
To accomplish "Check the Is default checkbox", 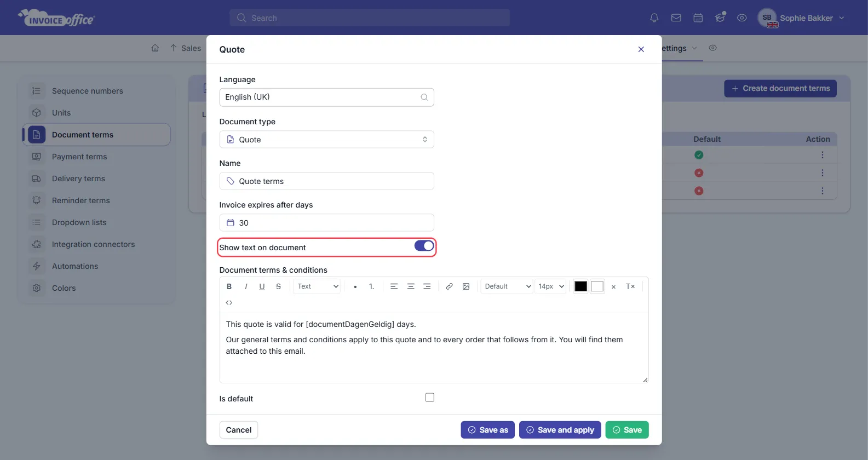I will [x=430, y=398].
